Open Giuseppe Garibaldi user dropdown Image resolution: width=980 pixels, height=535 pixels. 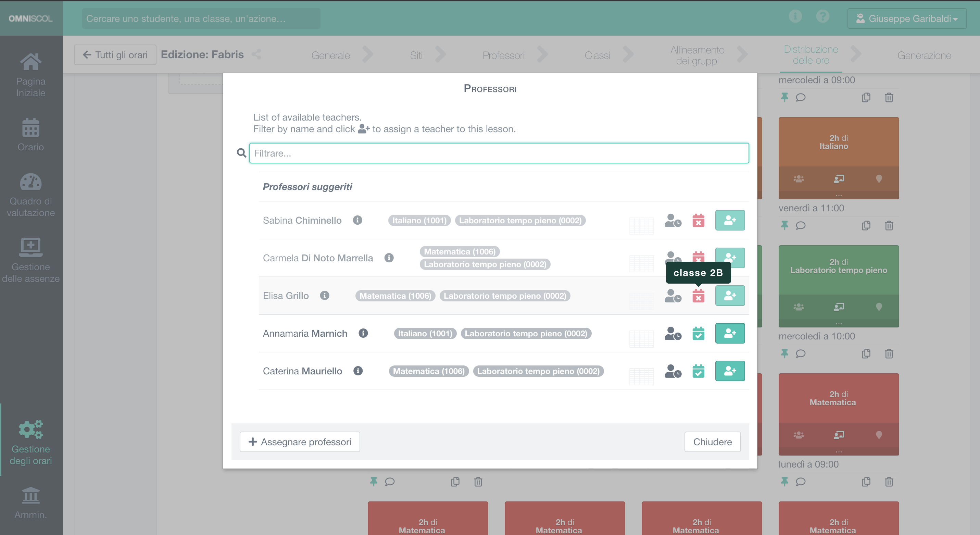click(x=907, y=18)
